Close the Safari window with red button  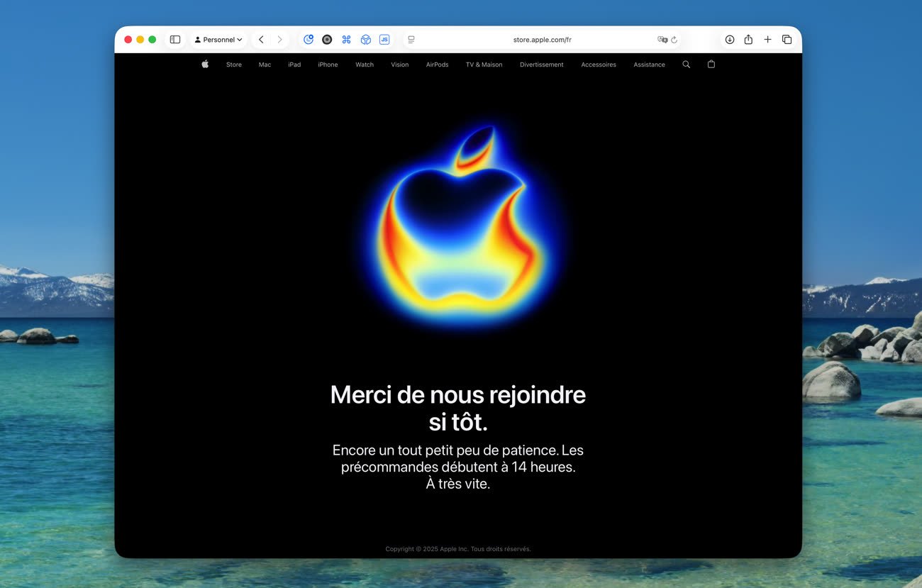128,40
